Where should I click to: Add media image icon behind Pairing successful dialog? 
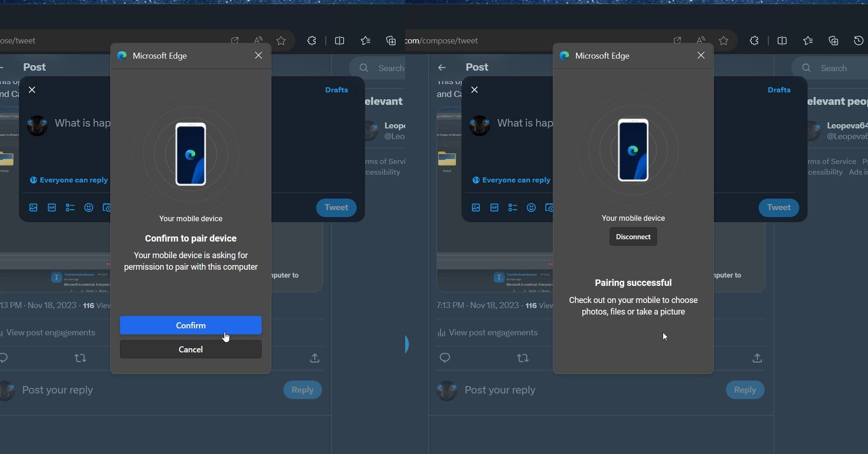[x=476, y=208]
